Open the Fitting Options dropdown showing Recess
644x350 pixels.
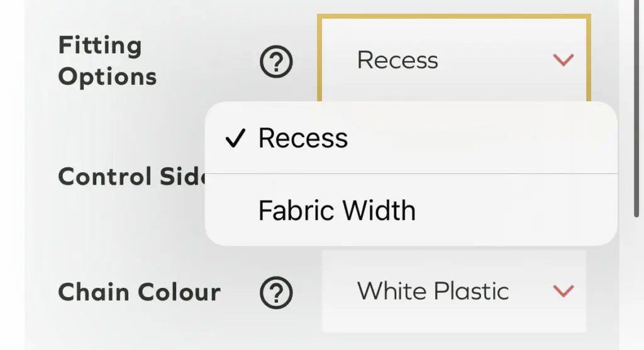pos(453,60)
